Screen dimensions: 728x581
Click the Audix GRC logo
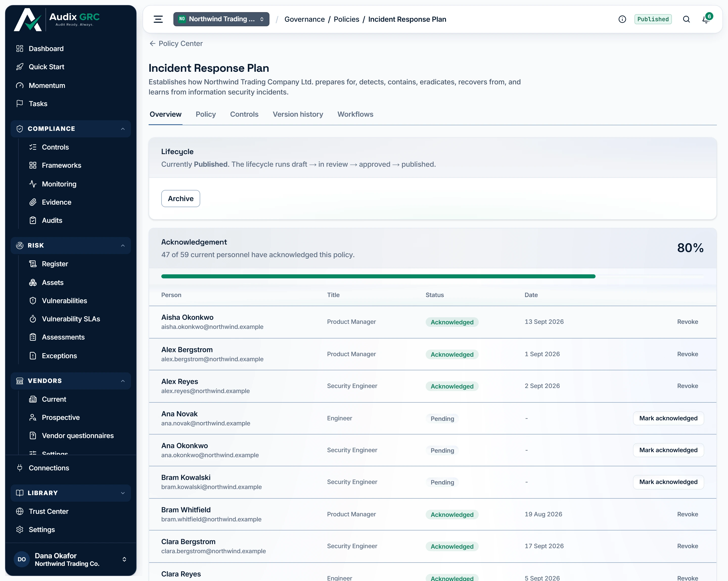click(x=57, y=19)
